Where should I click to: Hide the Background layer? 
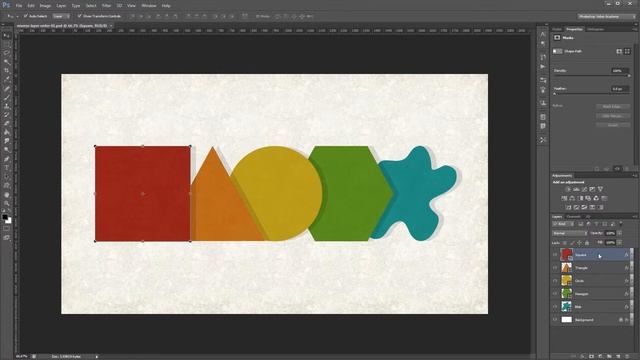tap(555, 320)
